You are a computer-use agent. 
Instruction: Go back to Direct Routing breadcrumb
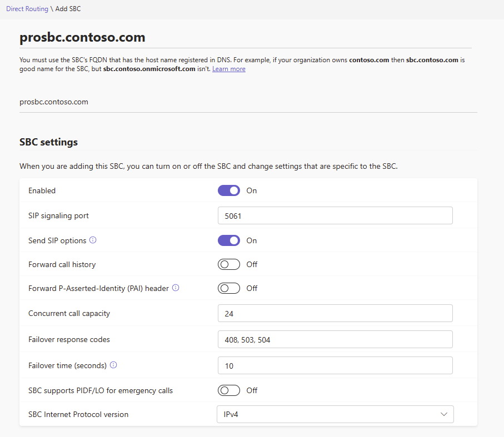pos(27,9)
